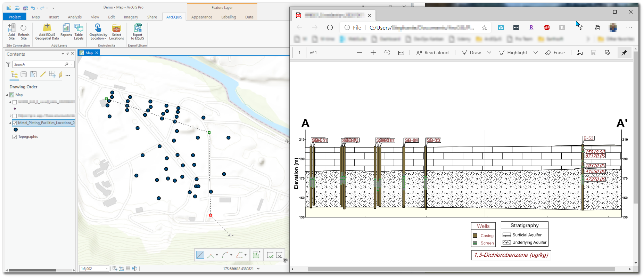Expand the Highlight options chevron
This screenshot has width=644, height=278.
tap(535, 53)
